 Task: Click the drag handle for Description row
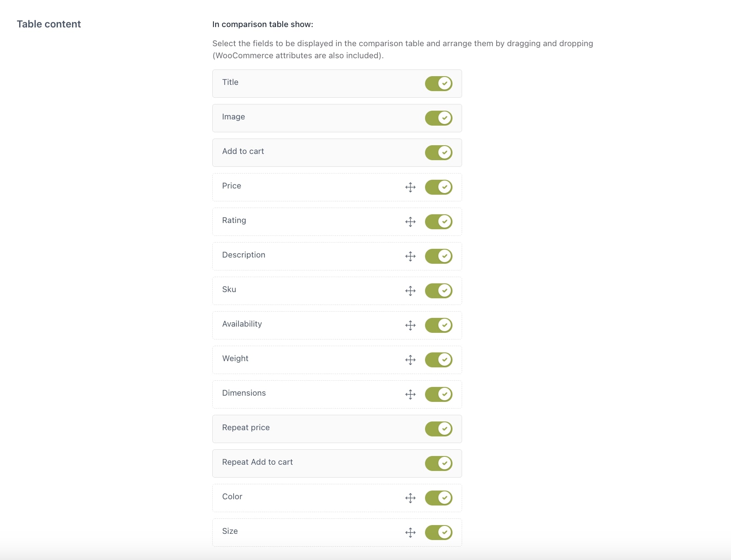410,256
